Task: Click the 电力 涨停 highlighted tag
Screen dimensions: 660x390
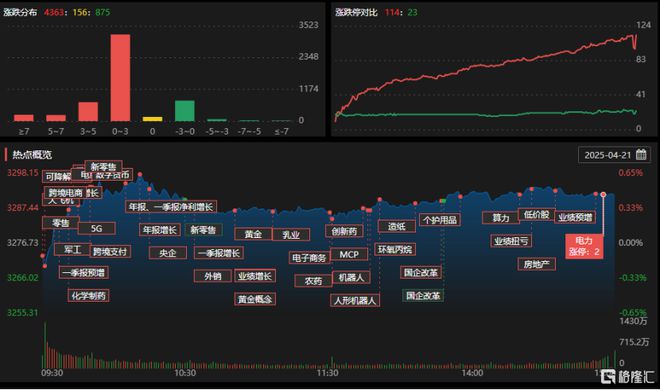Action: click(x=584, y=246)
